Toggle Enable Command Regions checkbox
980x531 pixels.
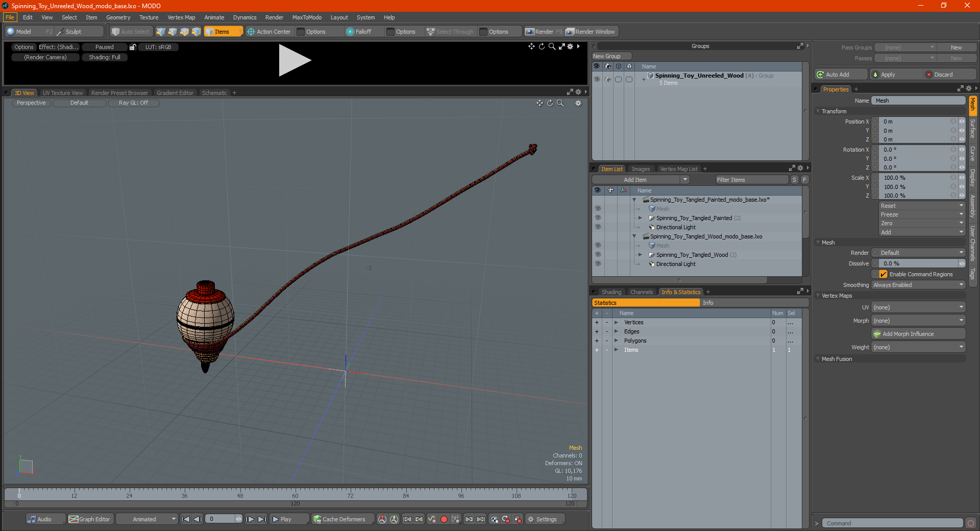(x=884, y=274)
